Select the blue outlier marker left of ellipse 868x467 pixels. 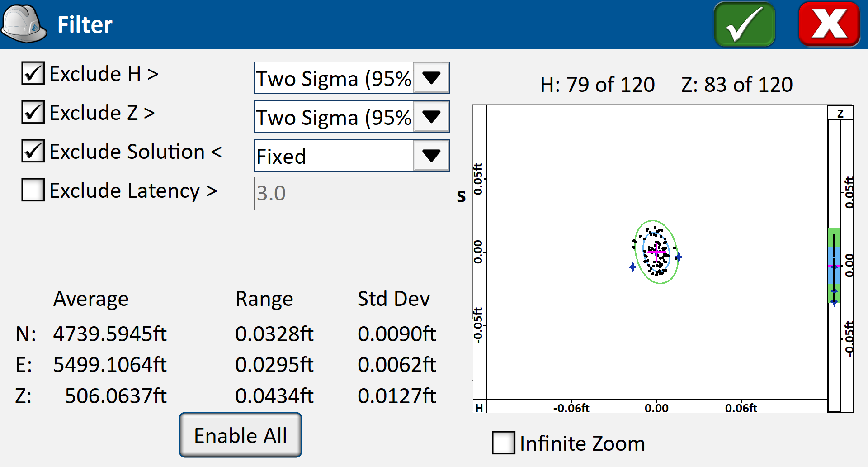pyautogui.click(x=632, y=267)
